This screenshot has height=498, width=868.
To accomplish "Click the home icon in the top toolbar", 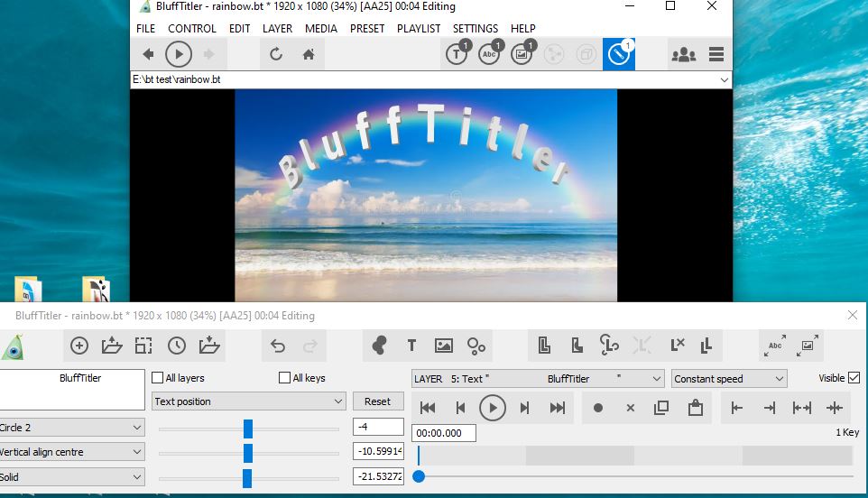I will (x=308, y=54).
